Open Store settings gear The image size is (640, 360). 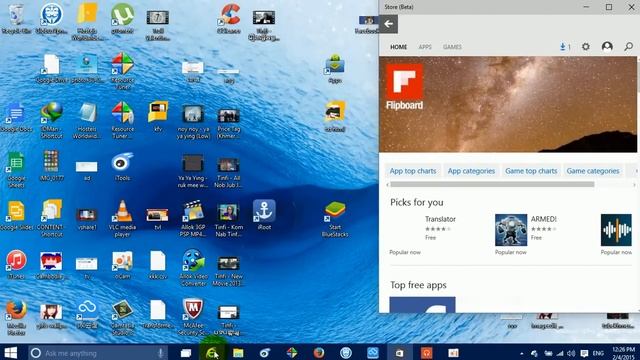coord(586,47)
